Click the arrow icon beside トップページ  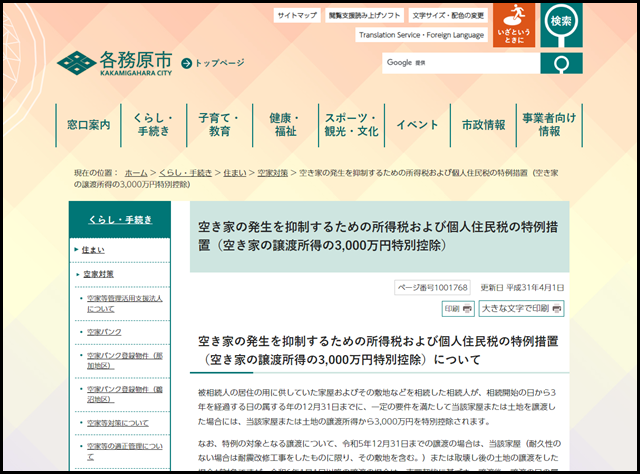pos(187,63)
